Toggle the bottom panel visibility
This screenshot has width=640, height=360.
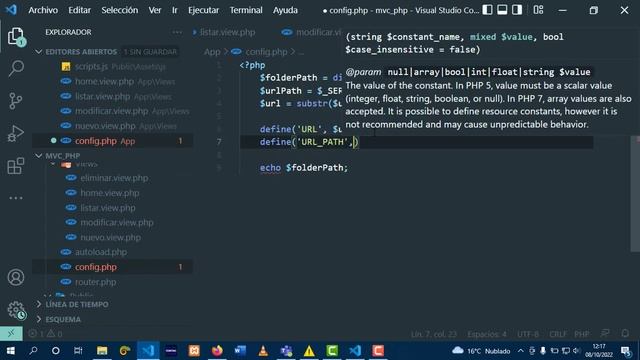click(x=502, y=10)
